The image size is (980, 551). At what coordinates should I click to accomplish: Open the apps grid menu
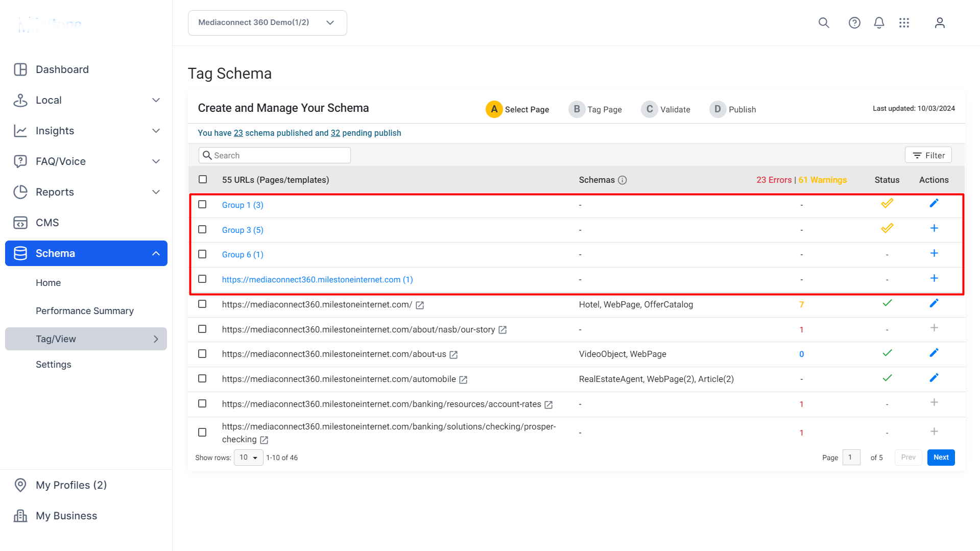pyautogui.click(x=904, y=23)
